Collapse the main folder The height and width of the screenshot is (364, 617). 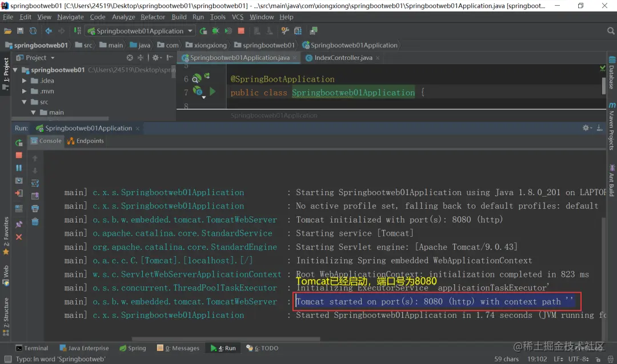coord(34,112)
